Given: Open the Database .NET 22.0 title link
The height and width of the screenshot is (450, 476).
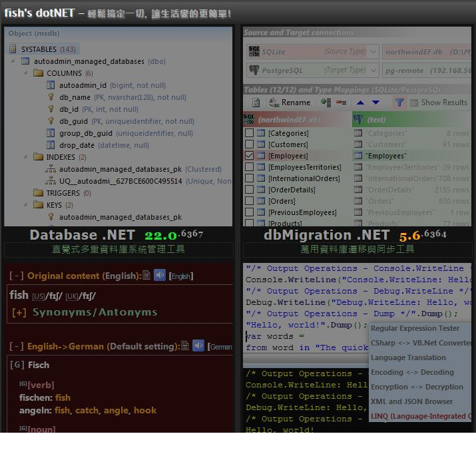Looking at the screenshot, I should (117, 235).
